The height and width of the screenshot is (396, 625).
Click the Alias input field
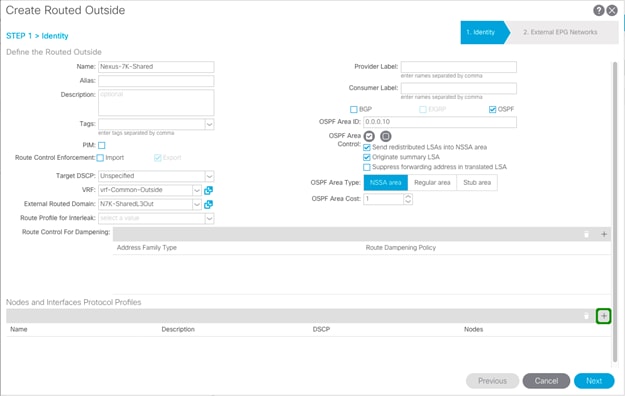tap(156, 81)
